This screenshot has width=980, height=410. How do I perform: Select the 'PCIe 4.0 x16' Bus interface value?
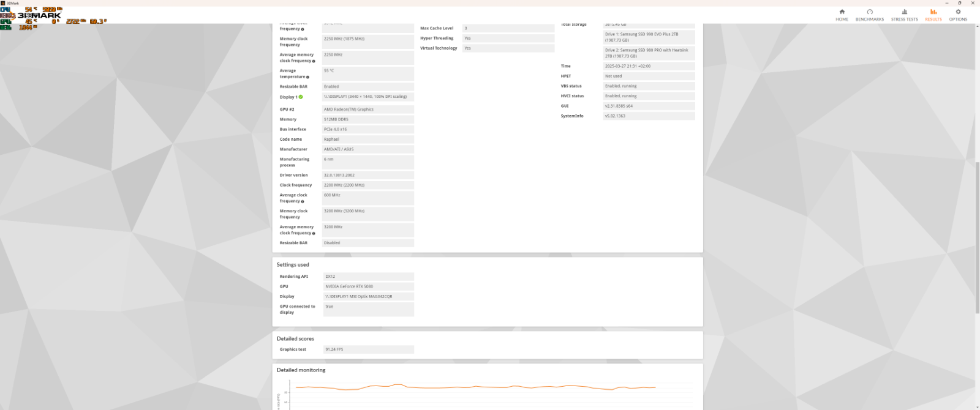click(x=367, y=129)
